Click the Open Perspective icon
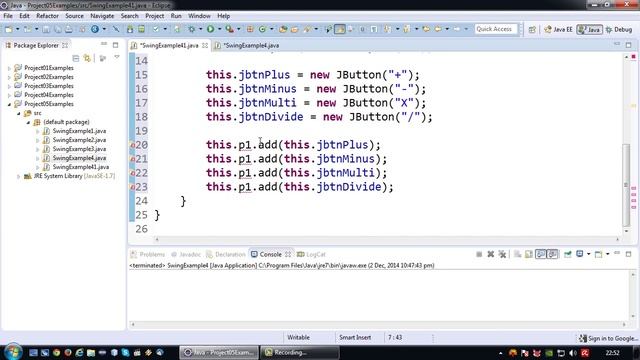The image size is (640, 360). (x=532, y=29)
